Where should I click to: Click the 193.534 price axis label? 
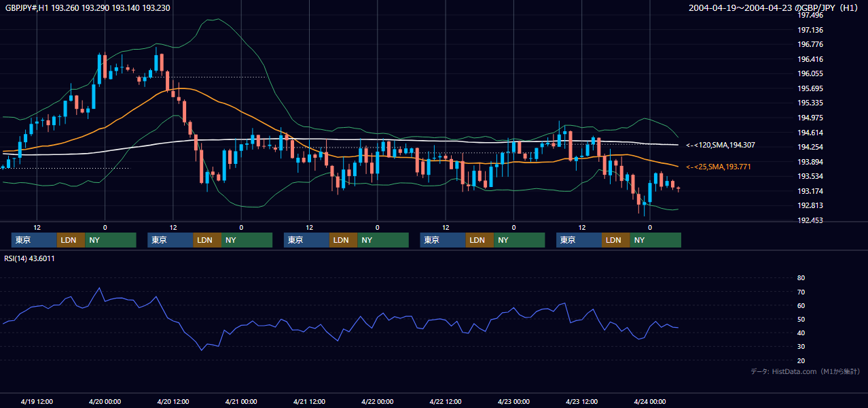click(810, 176)
